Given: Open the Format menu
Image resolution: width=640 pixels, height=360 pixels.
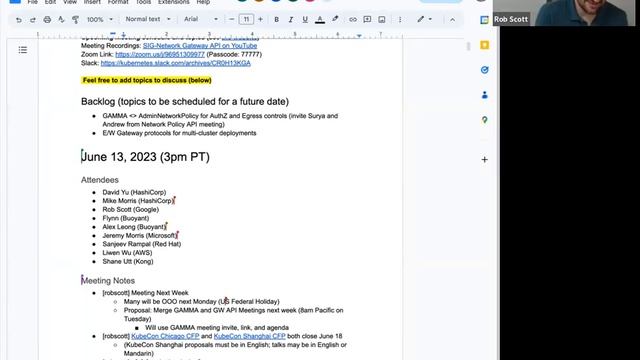Looking at the screenshot, I should tap(118, 2).
